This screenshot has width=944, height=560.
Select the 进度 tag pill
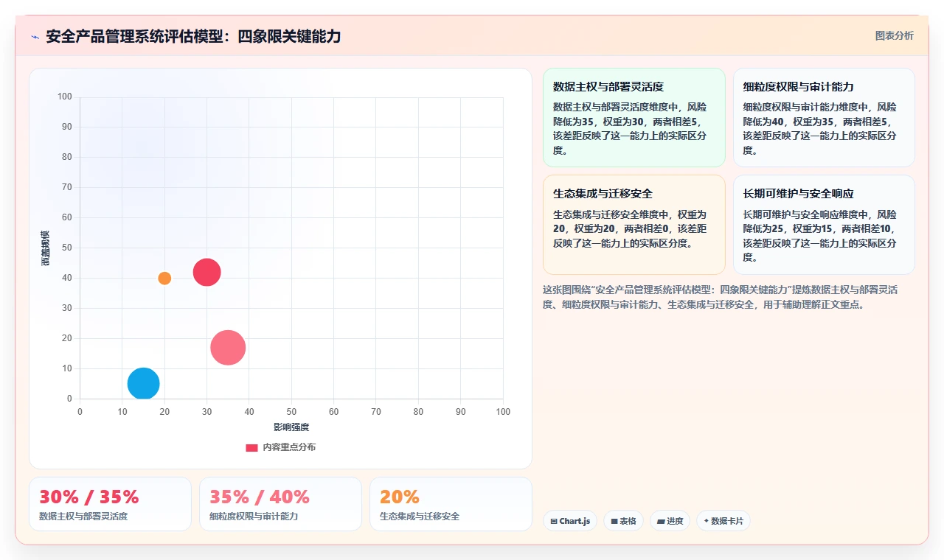click(x=670, y=521)
